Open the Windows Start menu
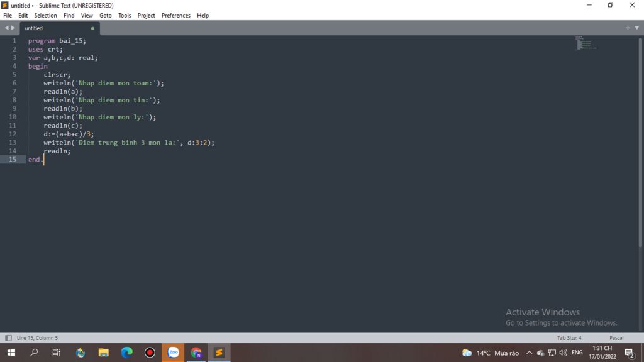644x362 pixels. [x=11, y=353]
